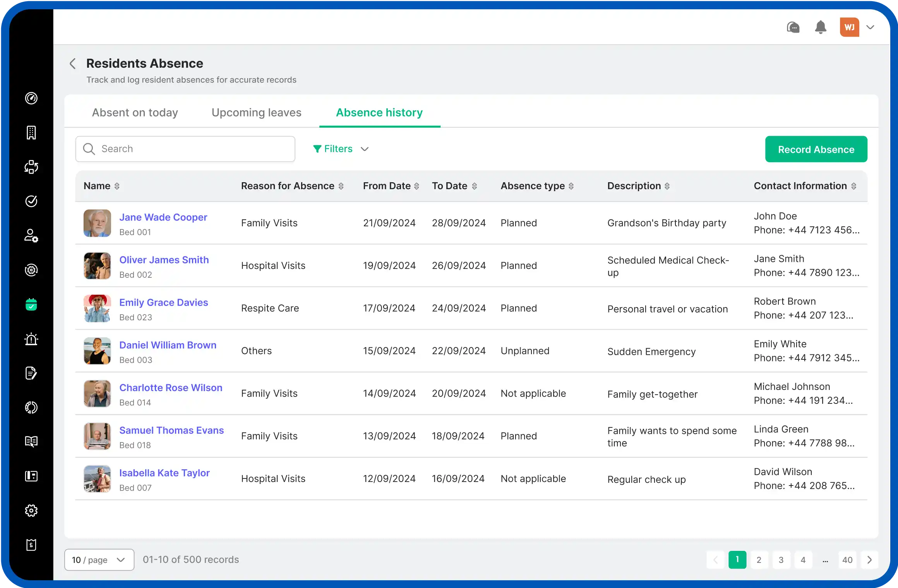Image resolution: width=898 pixels, height=588 pixels.
Task: Sort by Contact Information column arrows
Action: pos(853,186)
